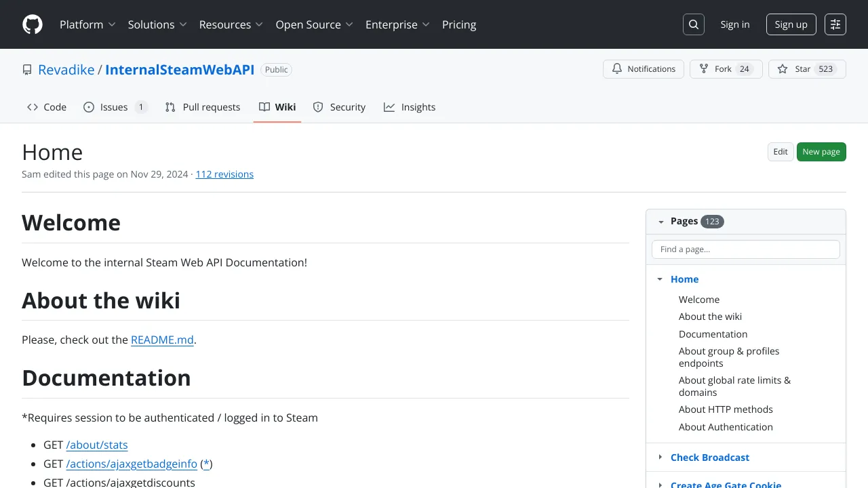
Task: Open the command palette icon button
Action: pyautogui.click(x=835, y=24)
